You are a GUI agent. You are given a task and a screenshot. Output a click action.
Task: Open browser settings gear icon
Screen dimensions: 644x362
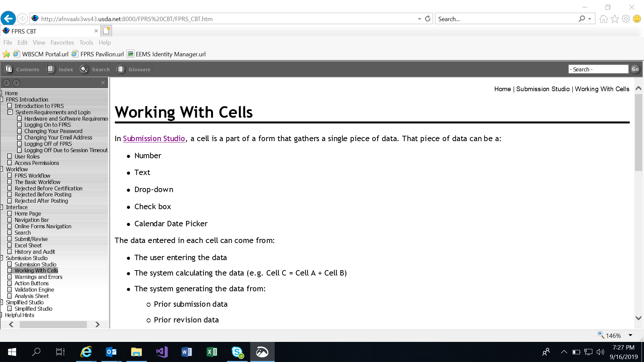[x=626, y=19]
